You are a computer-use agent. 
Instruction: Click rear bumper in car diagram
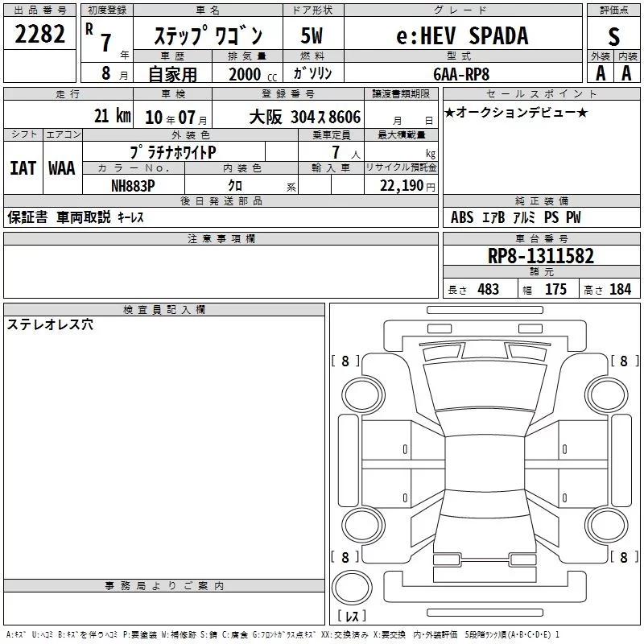tap(485, 587)
